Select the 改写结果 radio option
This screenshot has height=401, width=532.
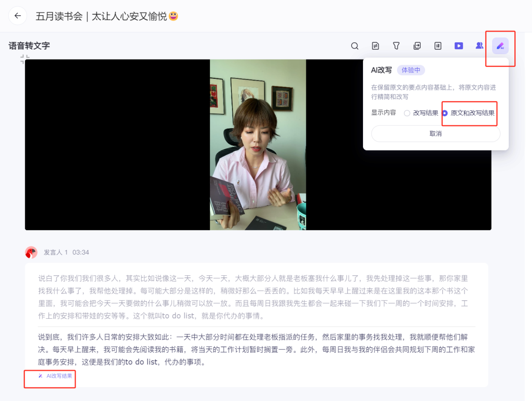tap(407, 113)
